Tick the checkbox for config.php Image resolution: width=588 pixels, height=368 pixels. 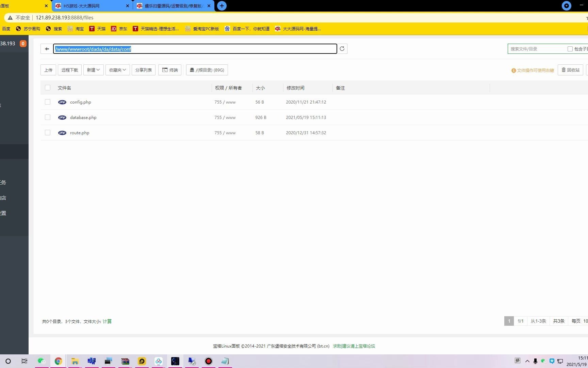coord(48,102)
